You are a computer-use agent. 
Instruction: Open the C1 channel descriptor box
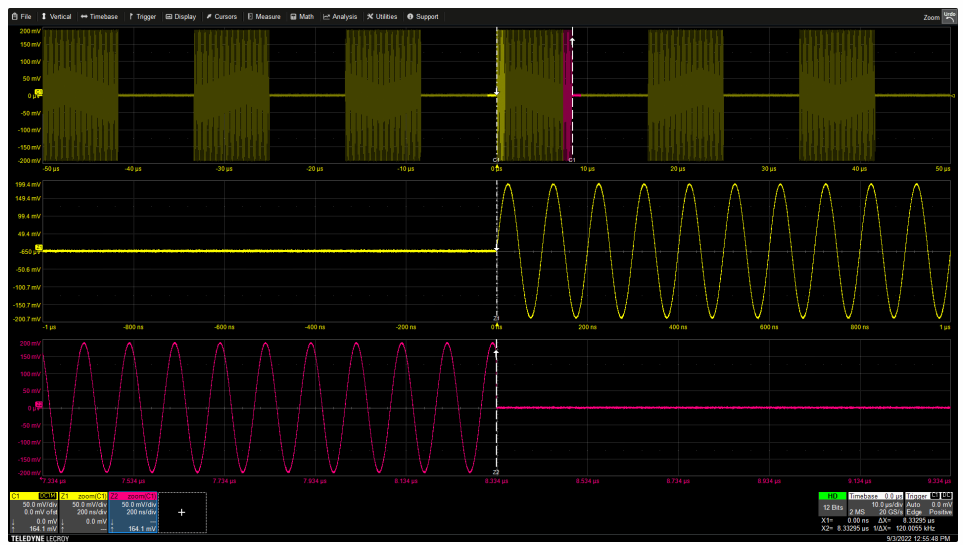click(32, 512)
